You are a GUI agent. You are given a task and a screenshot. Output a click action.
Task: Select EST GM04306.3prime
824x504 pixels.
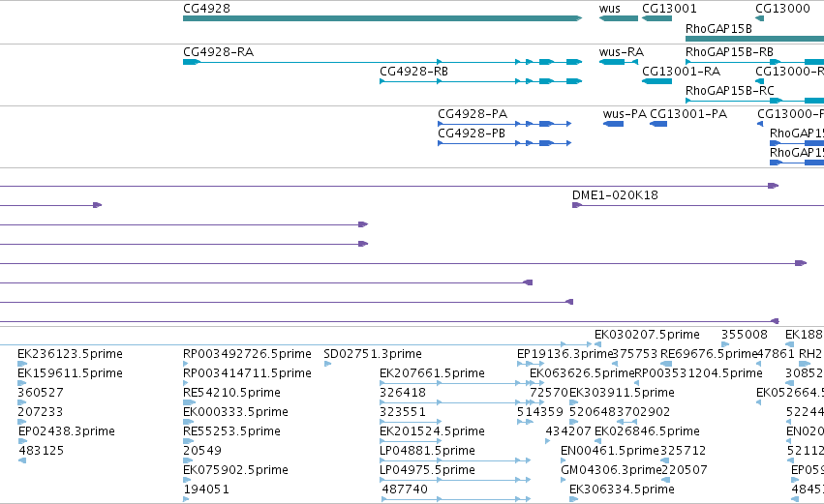[x=611, y=470]
